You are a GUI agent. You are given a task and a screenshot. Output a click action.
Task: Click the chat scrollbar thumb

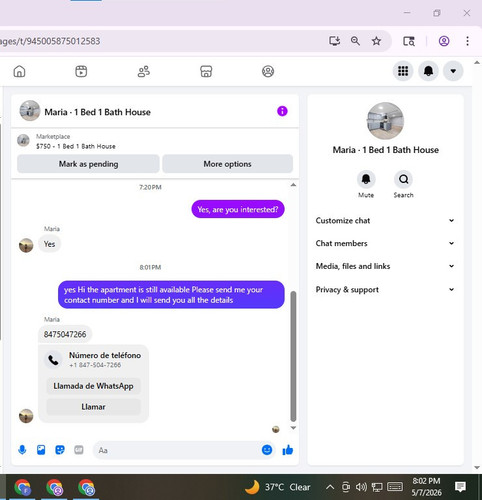pos(293,357)
